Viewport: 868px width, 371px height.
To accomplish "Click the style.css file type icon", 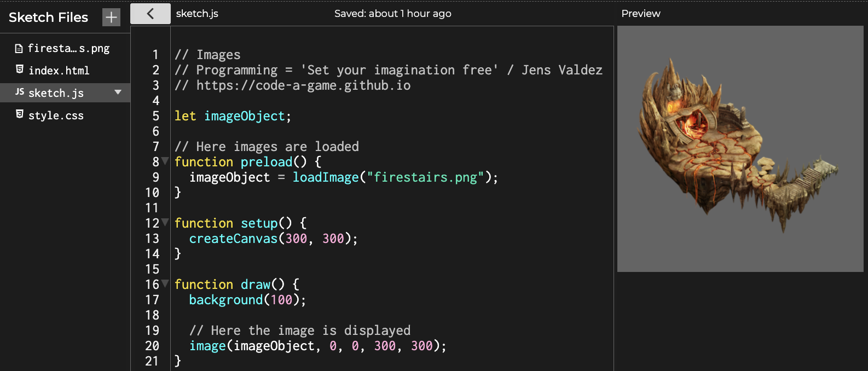I will tap(20, 114).
